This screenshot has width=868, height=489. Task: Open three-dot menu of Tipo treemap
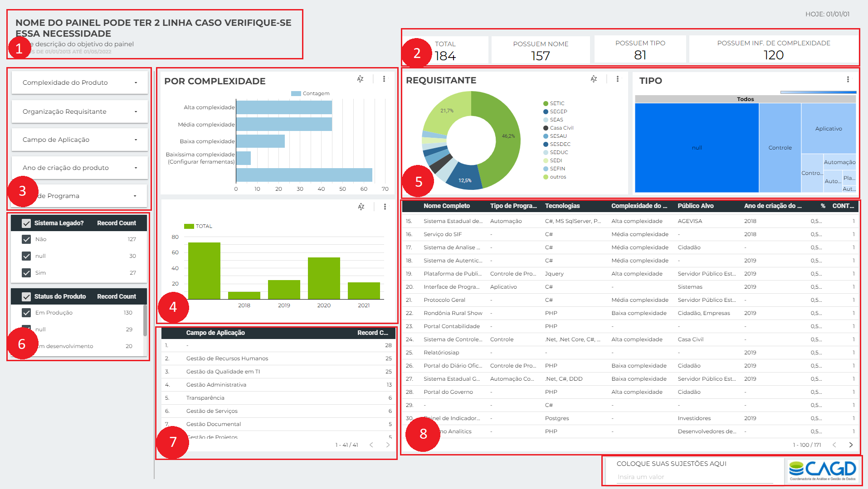[x=848, y=79]
